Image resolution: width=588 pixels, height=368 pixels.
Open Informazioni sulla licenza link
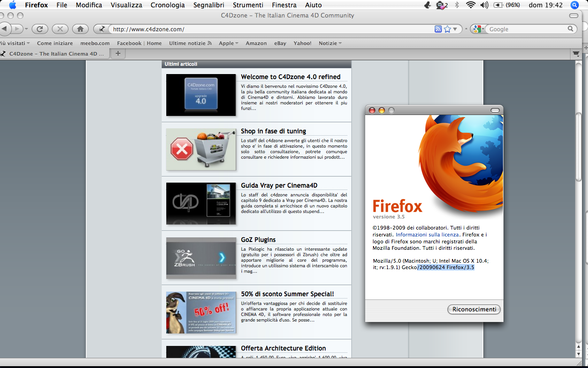[427, 235]
